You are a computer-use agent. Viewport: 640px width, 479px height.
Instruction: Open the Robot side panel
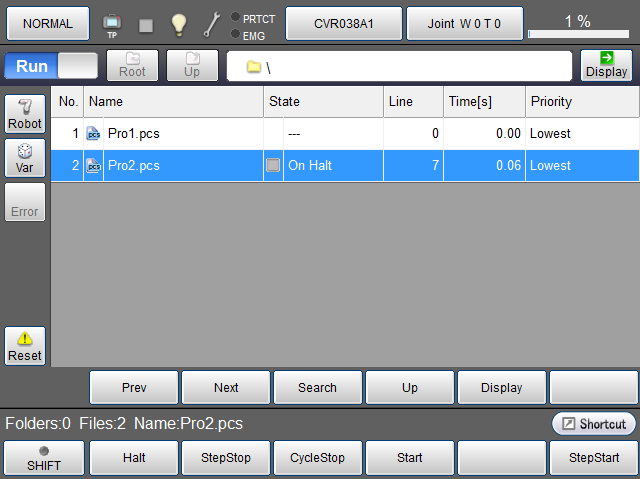pyautogui.click(x=25, y=115)
